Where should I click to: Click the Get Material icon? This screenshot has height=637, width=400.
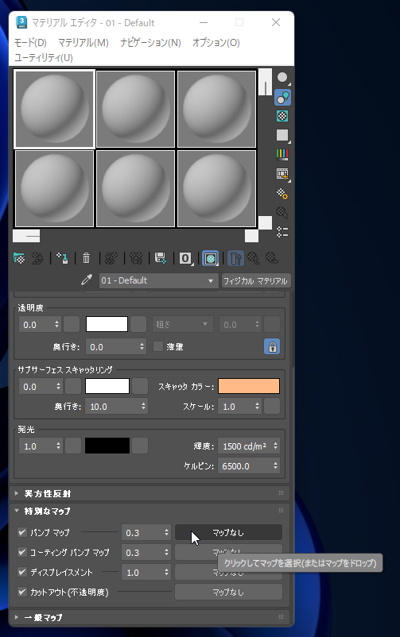point(19,258)
